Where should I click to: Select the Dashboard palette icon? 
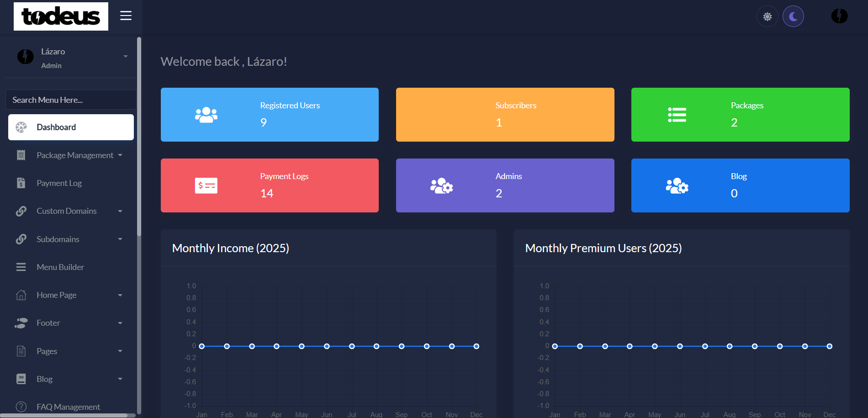[x=21, y=127]
